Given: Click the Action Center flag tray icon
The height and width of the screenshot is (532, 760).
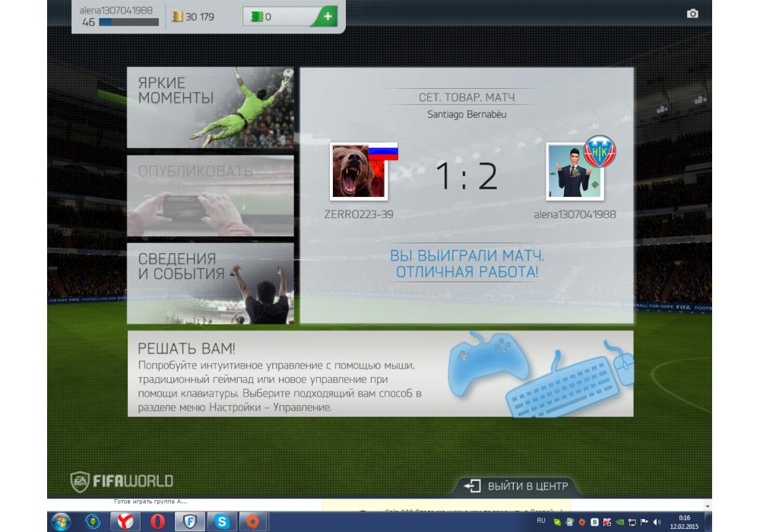Looking at the screenshot, I should pyautogui.click(x=644, y=522).
